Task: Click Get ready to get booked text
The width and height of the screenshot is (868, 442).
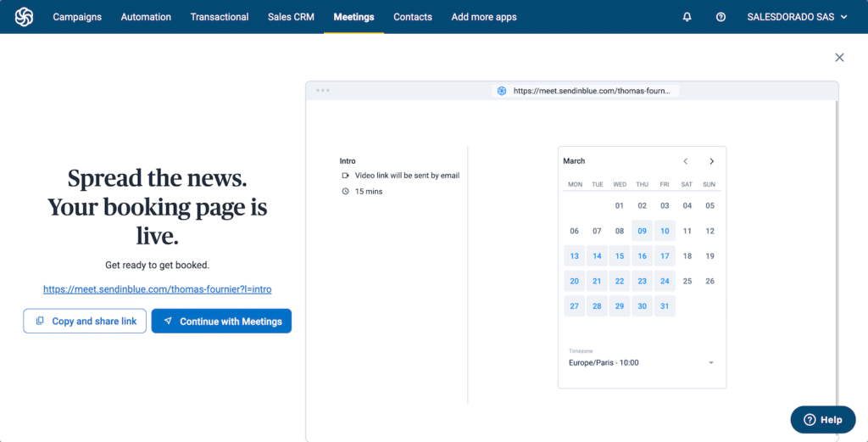Action: tap(157, 266)
